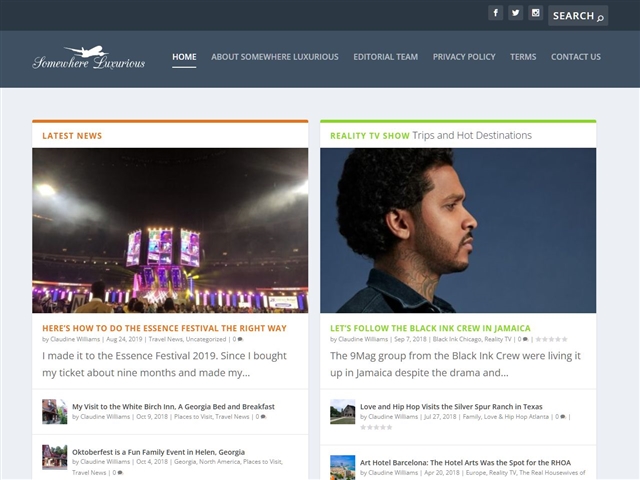This screenshot has height=480, width=640.
Task: Open the Facebook social icon
Action: [495, 13]
